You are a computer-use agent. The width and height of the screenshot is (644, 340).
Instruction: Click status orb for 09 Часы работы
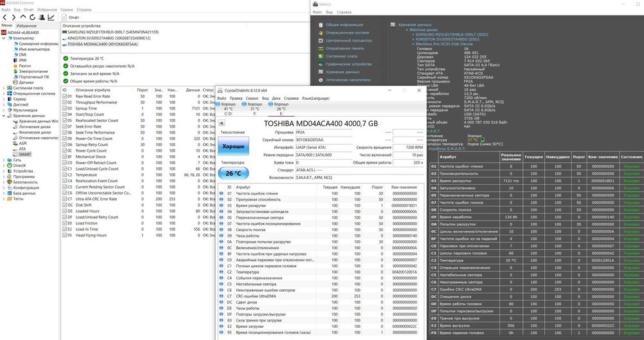click(222, 236)
